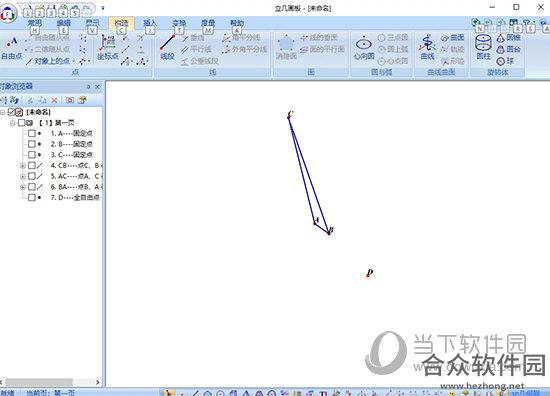The height and width of the screenshot is (396, 550).
Task: Select the 球 sphere tool
Action: (505, 61)
